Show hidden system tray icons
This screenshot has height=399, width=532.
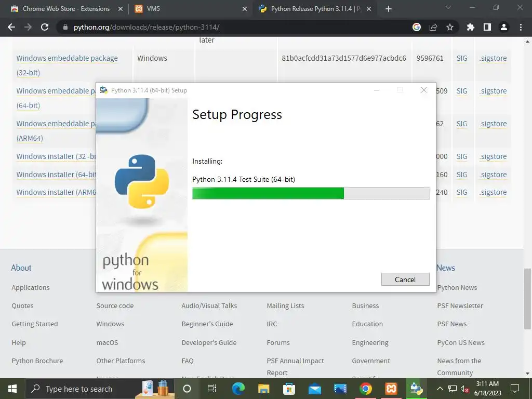pyautogui.click(x=440, y=389)
